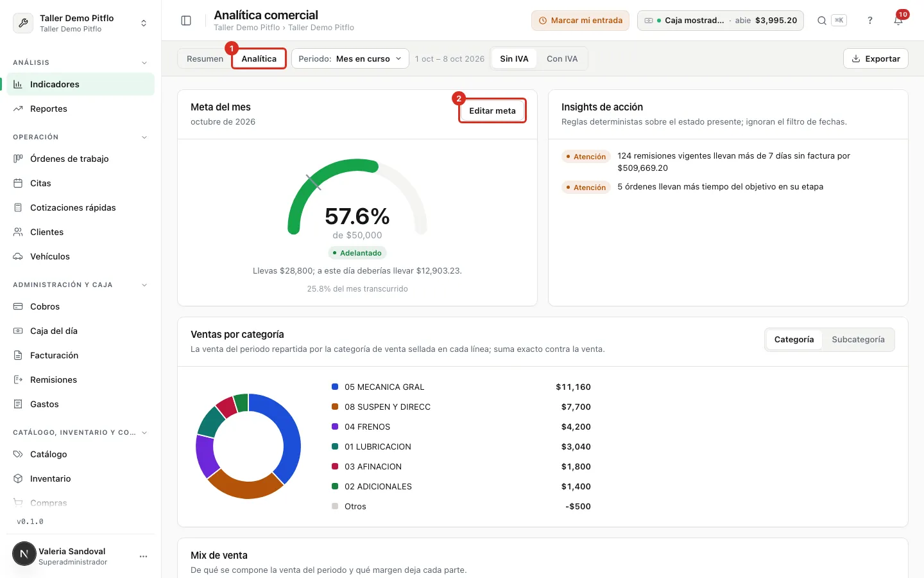The width and height of the screenshot is (924, 578).
Task: Collapse the ADMINISTRACIÓN Y CAJA group
Action: 81,285
